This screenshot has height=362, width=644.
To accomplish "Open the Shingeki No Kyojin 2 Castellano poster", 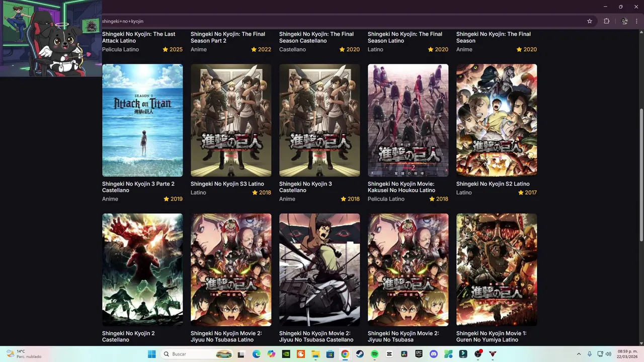I will click(x=142, y=270).
